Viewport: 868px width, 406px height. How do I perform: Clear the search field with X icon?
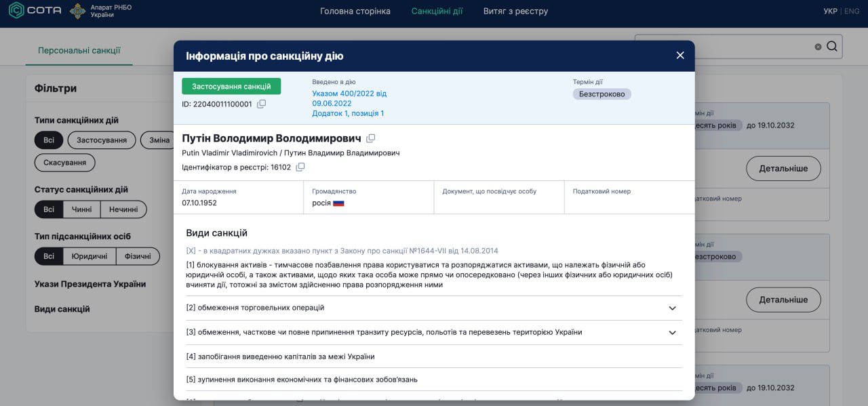tap(818, 47)
